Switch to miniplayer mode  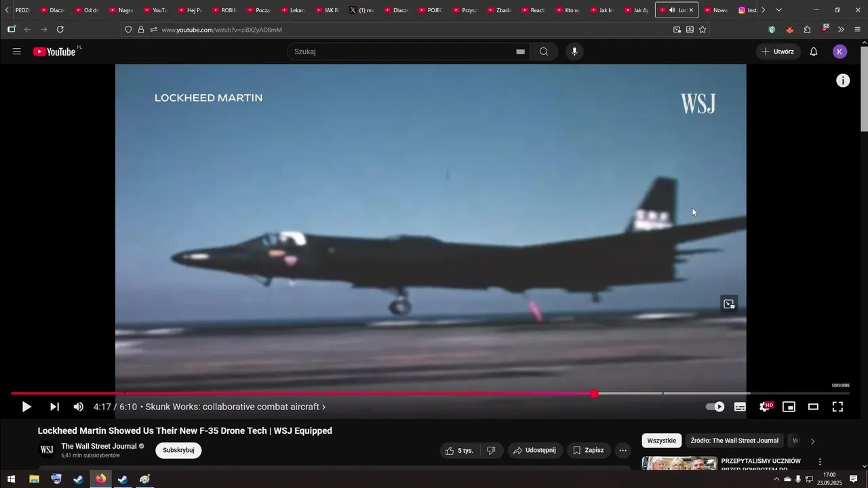tap(789, 407)
